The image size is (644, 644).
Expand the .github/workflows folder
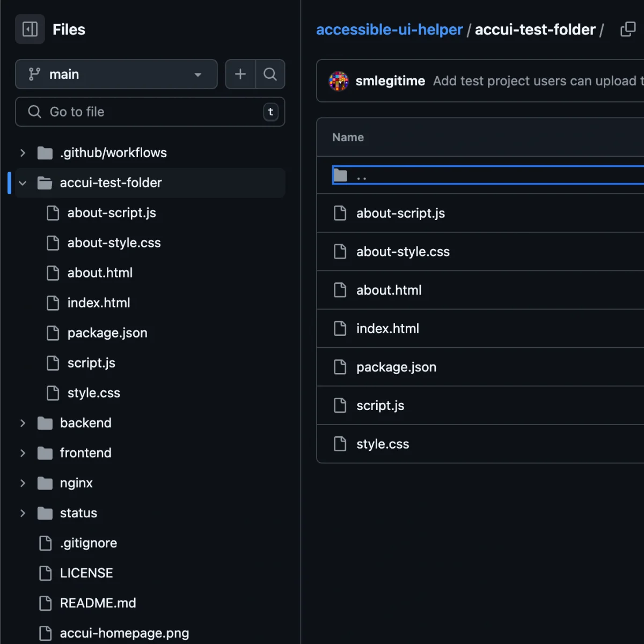click(23, 153)
